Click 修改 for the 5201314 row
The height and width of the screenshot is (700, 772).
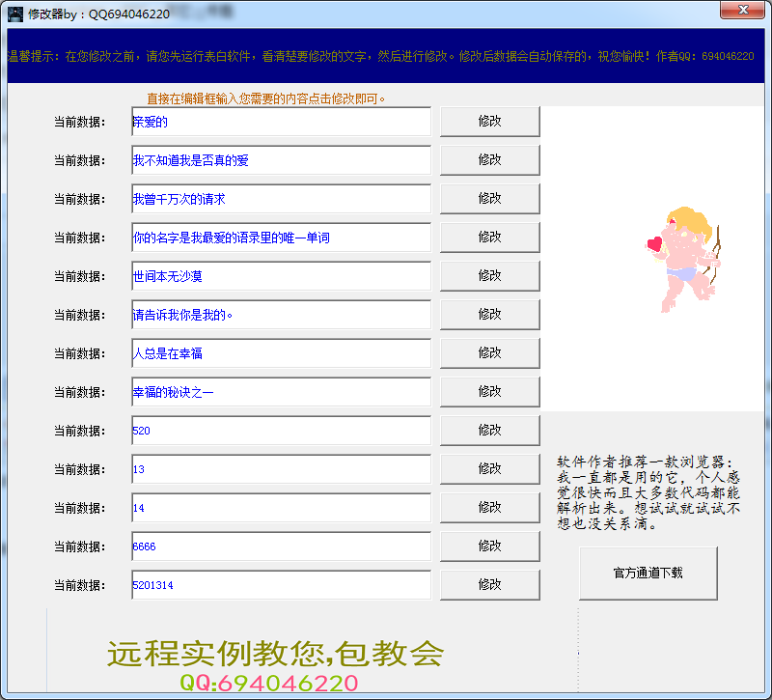[490, 585]
